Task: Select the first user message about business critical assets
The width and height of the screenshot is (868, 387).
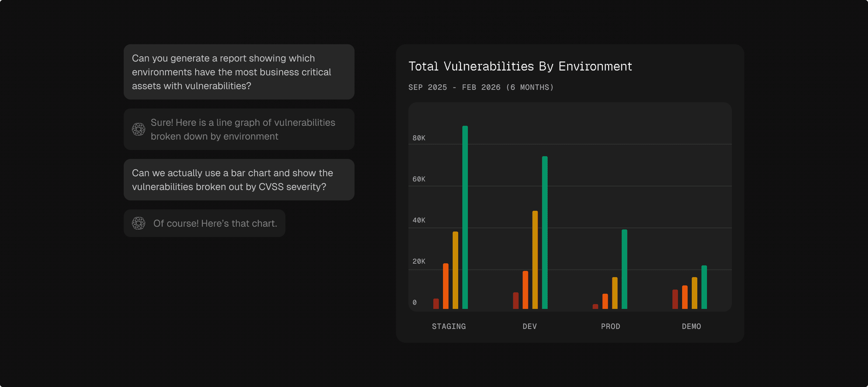Action: 239,72
